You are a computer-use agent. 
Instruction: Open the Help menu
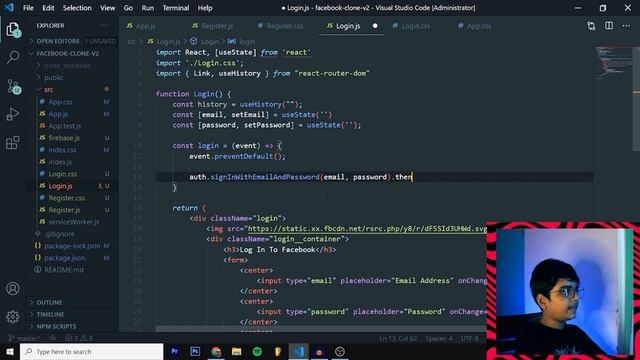pyautogui.click(x=205, y=8)
